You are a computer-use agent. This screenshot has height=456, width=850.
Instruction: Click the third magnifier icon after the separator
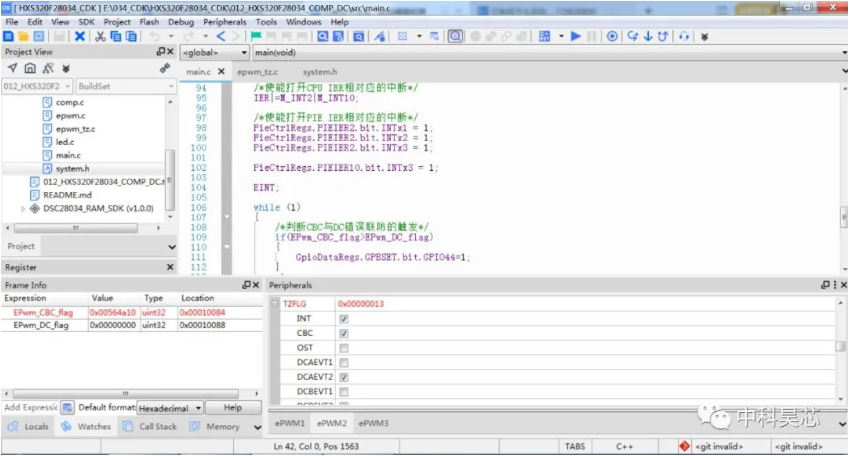coord(358,36)
